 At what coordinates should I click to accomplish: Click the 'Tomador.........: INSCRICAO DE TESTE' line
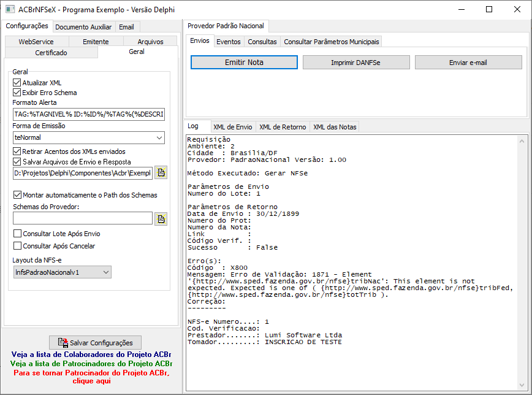coord(265,342)
